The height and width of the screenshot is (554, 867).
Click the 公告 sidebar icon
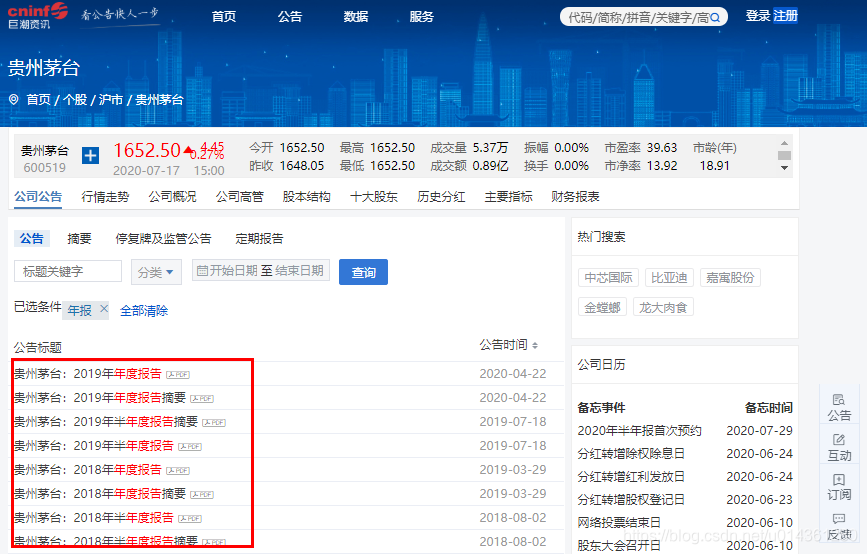(839, 407)
